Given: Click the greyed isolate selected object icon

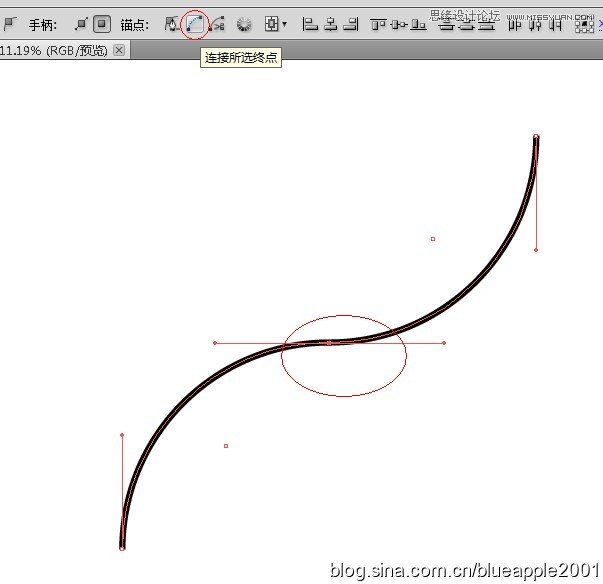Looking at the screenshot, I should [x=244, y=25].
